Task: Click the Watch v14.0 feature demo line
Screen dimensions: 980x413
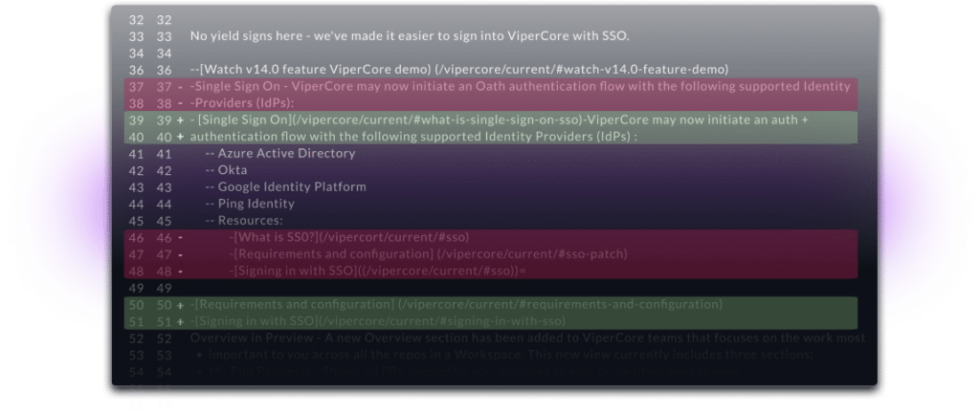Action: coord(459,69)
